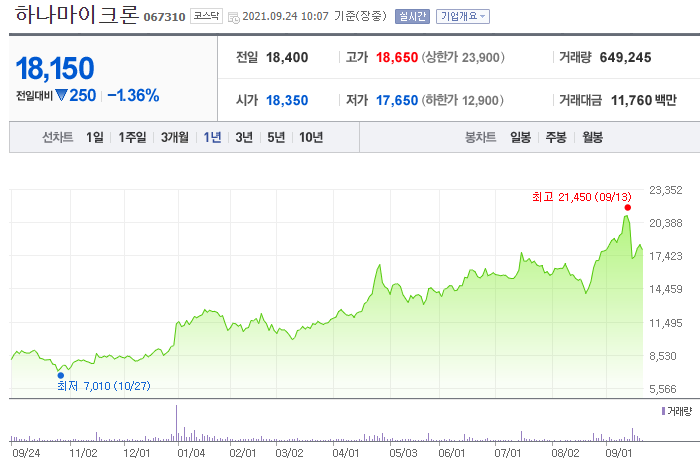The height and width of the screenshot is (462, 700).
Task: Click the 실시간 real-time badge
Action: pyautogui.click(x=412, y=17)
